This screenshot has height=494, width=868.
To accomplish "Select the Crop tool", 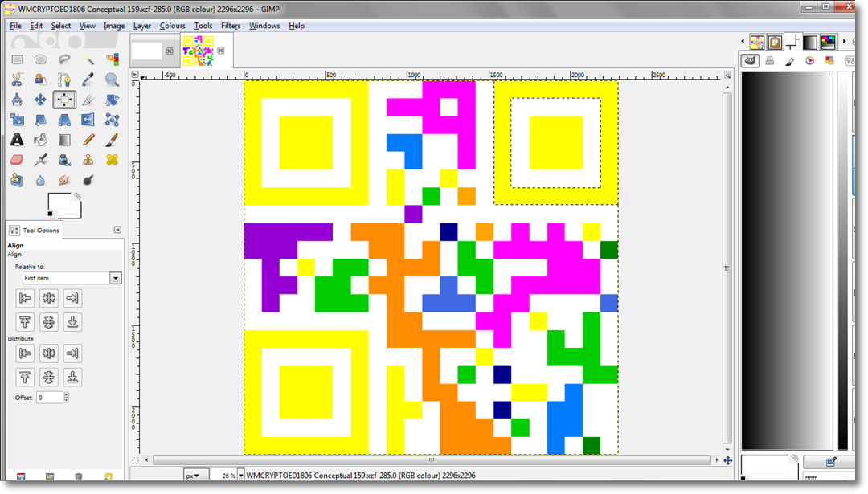I will coord(88,100).
